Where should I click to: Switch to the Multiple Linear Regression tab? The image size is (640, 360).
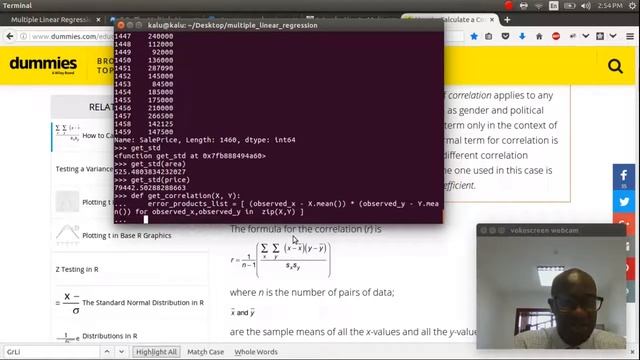coord(50,20)
